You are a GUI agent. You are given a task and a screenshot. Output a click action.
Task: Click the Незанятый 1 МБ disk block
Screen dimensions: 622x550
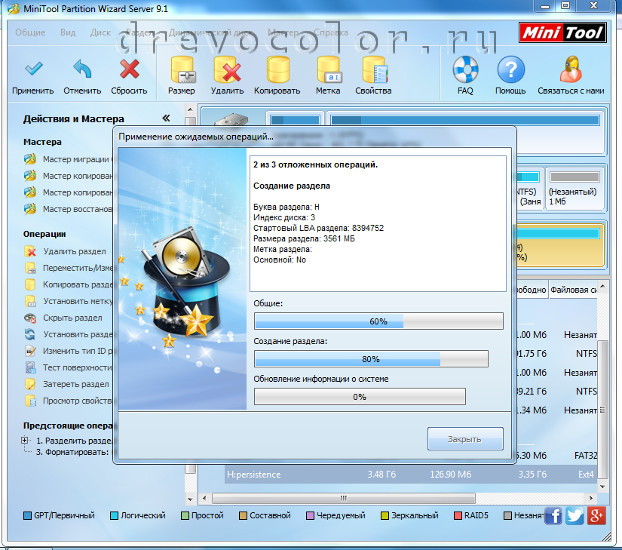coord(574,190)
